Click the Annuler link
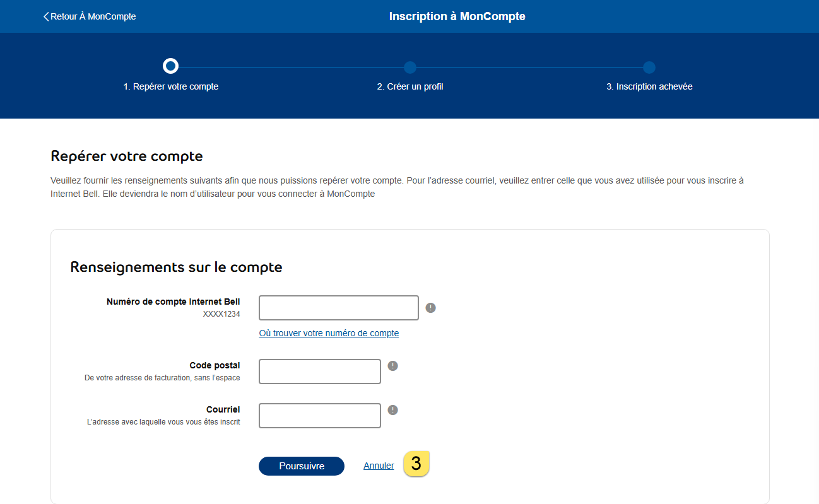819x504 pixels. 379,466
